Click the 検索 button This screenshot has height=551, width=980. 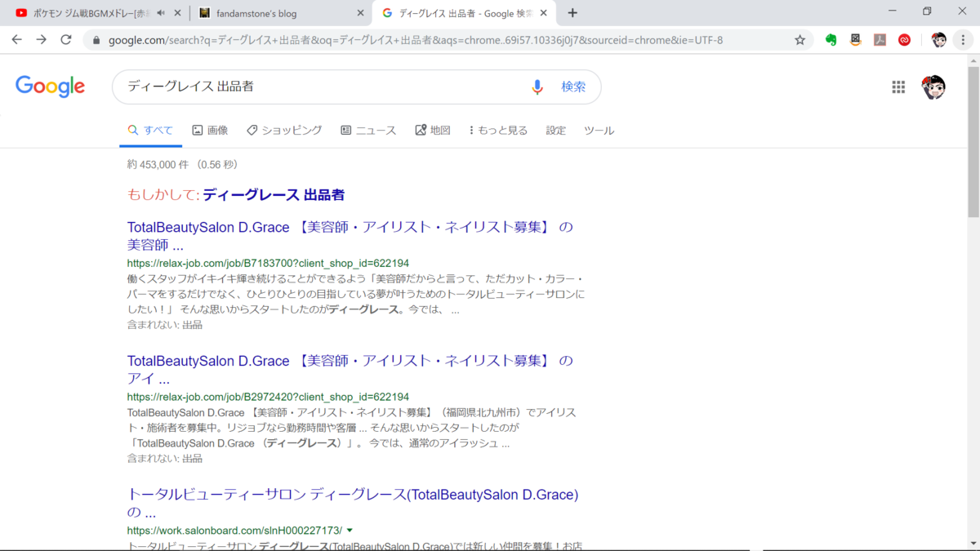click(573, 87)
